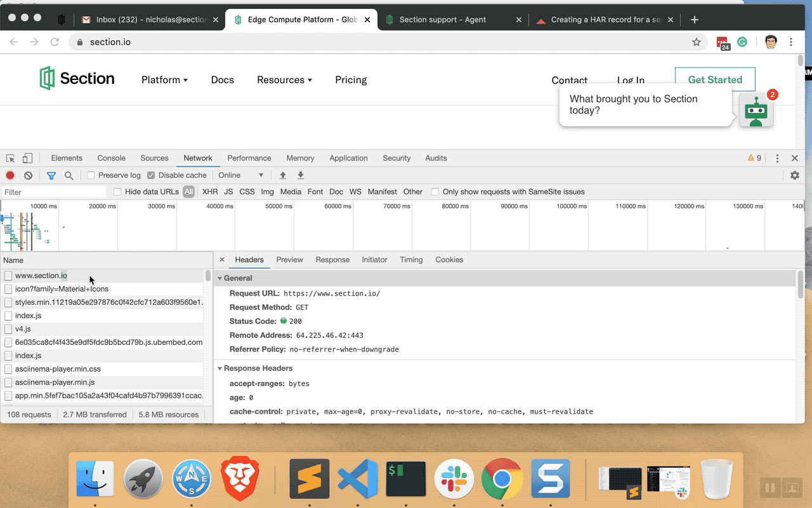Image resolution: width=812 pixels, height=508 pixels.
Task: Expand the Platform navigation menu
Action: coord(165,80)
